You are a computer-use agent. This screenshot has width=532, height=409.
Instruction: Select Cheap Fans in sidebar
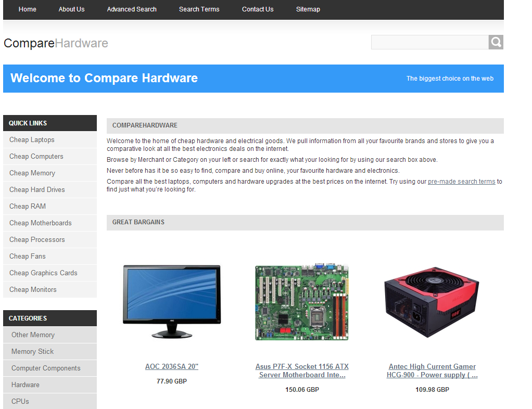(50, 256)
